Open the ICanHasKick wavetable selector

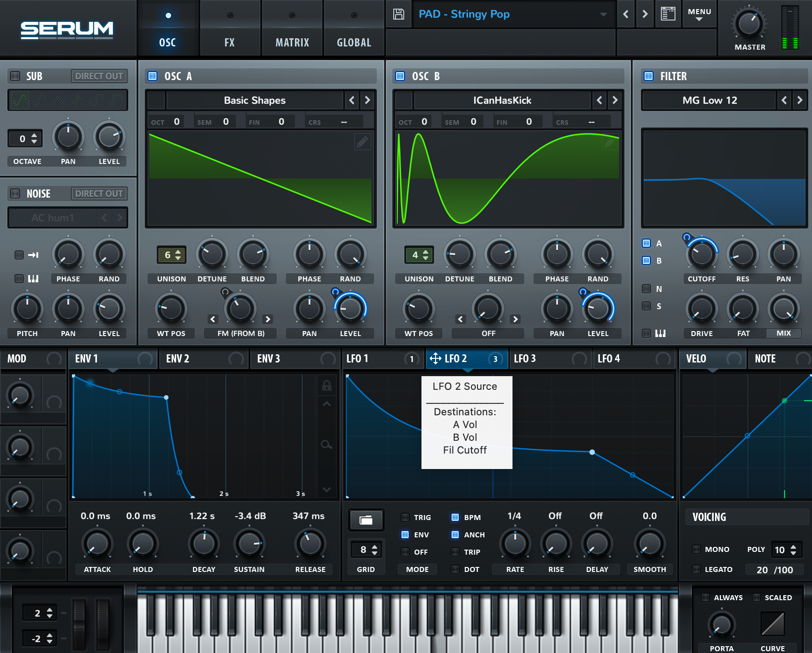point(502,100)
